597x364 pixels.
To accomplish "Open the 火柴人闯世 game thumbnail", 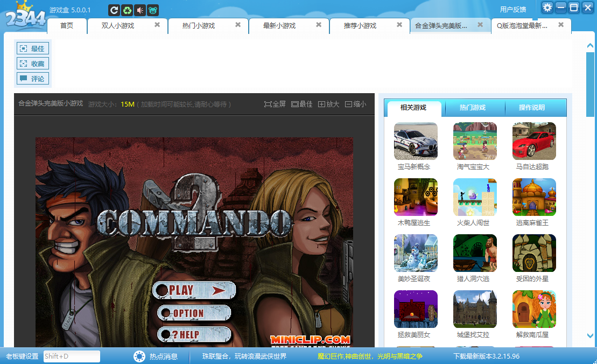I will click(x=475, y=197).
